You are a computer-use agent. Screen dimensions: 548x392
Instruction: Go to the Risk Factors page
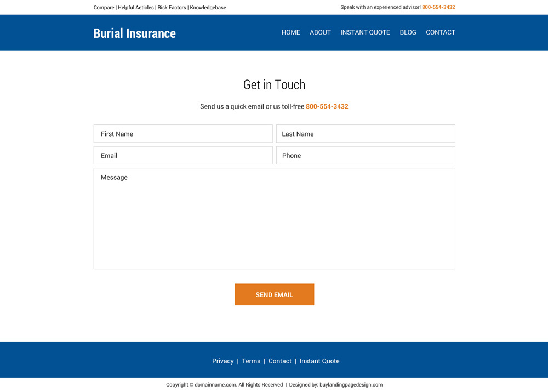click(172, 8)
